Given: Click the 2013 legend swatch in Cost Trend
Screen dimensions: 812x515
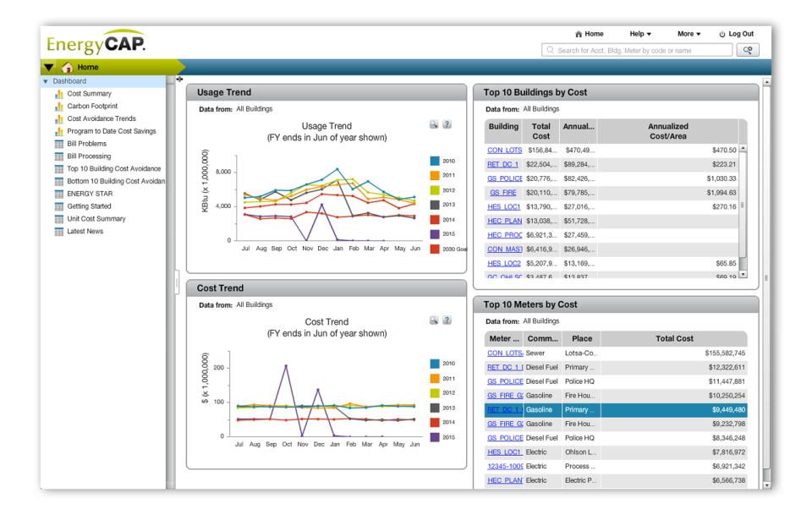Looking at the screenshot, I should click(x=435, y=408).
